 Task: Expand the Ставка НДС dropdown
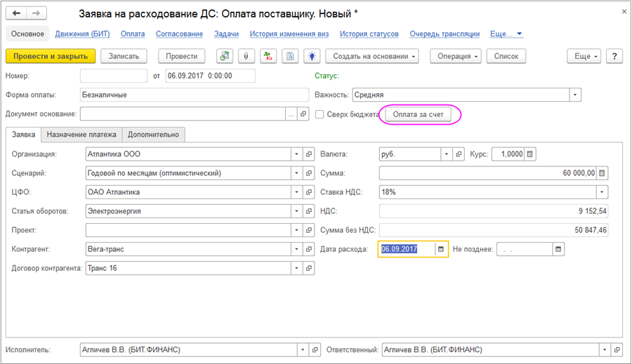602,191
